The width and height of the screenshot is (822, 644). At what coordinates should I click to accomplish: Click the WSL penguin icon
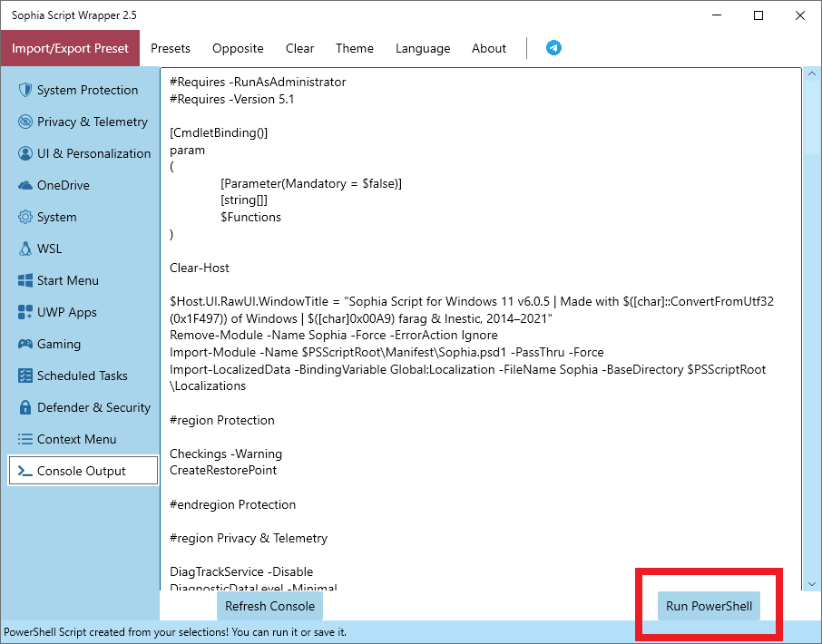coord(25,249)
